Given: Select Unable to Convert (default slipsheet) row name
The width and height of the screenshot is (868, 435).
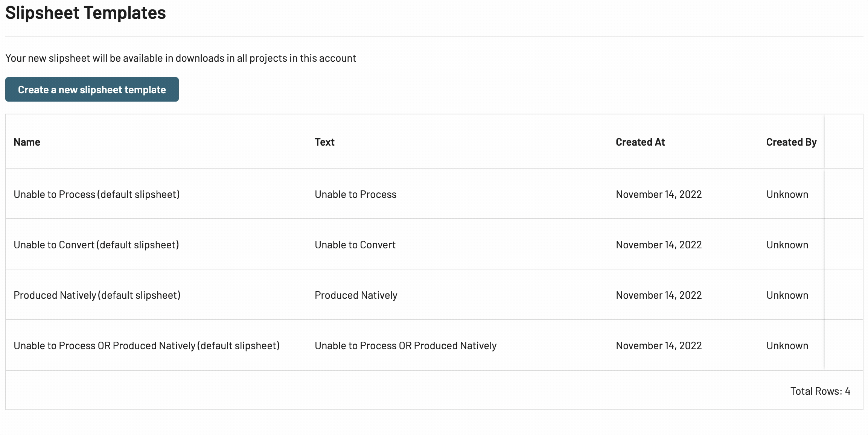Looking at the screenshot, I should click(x=96, y=245).
